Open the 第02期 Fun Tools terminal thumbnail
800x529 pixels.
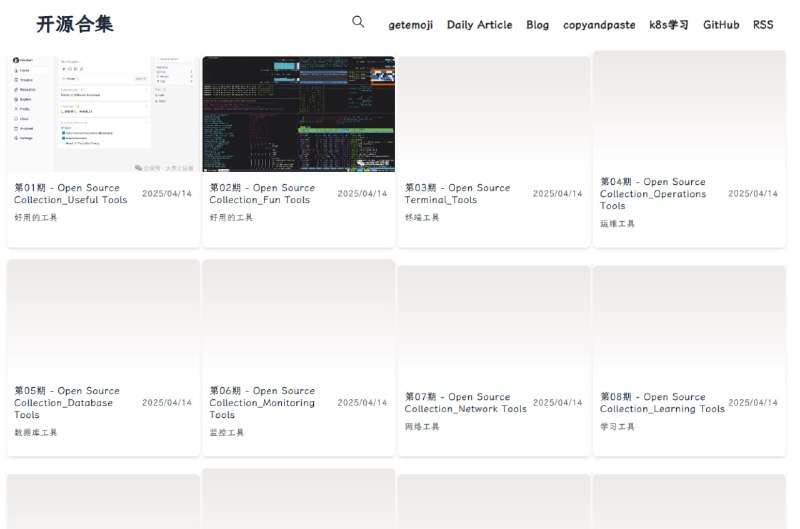pyautogui.click(x=298, y=114)
